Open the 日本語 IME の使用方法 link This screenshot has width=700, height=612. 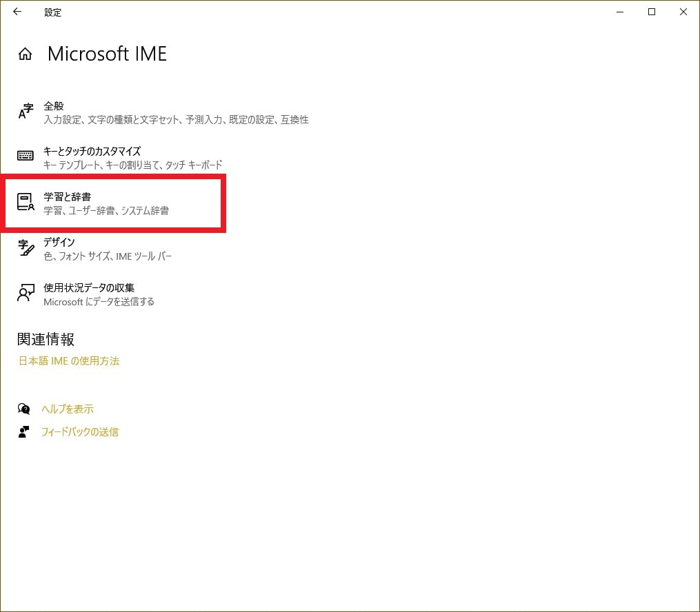point(69,361)
